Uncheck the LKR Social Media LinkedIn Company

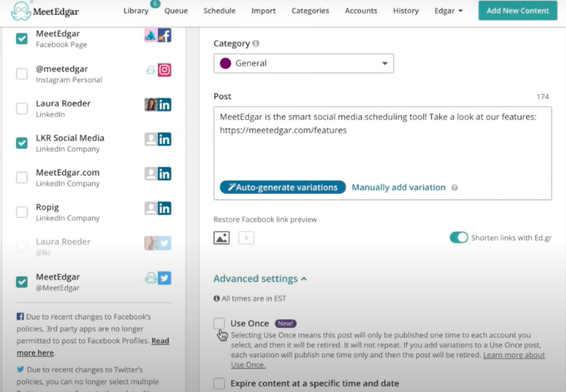[22, 143]
